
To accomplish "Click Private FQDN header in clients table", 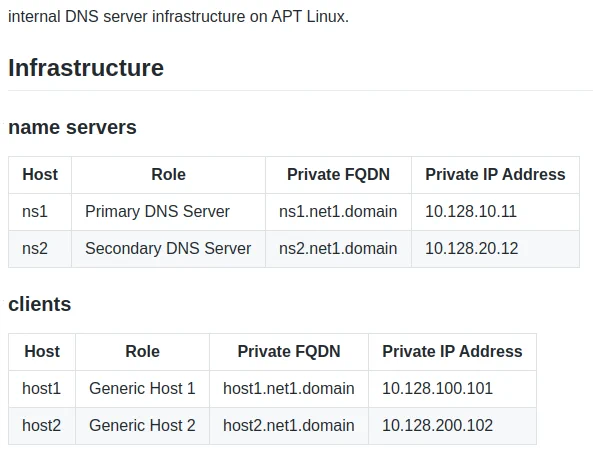I will coord(289,352).
